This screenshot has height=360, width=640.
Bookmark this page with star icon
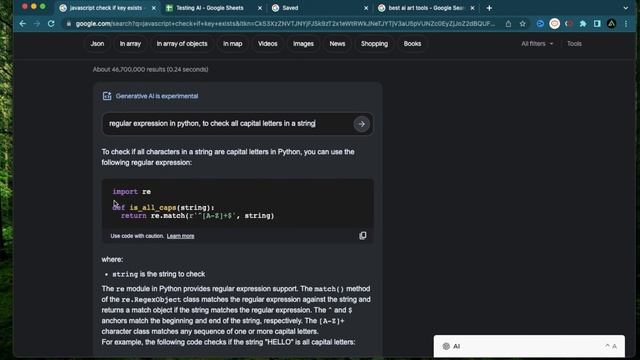pyautogui.click(x=522, y=24)
